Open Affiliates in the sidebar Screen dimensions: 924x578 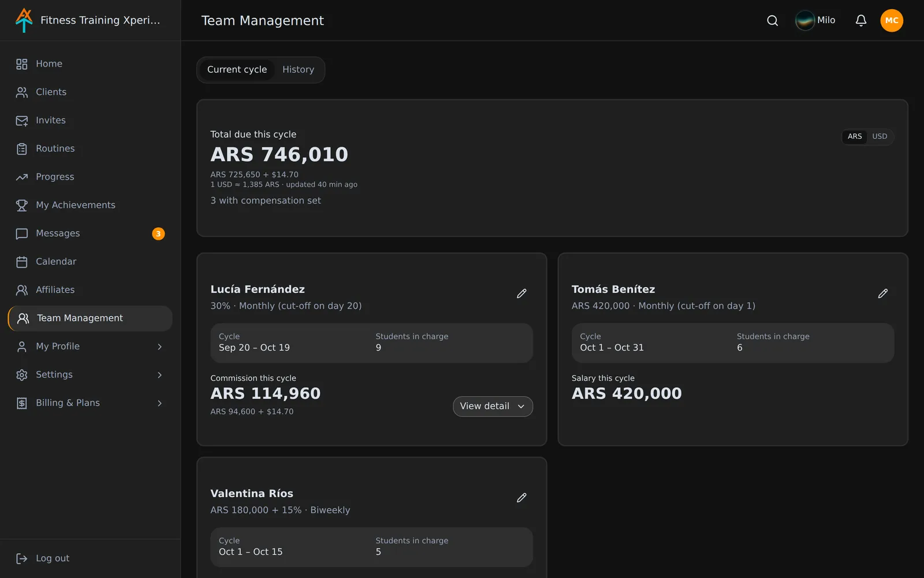(x=90, y=290)
